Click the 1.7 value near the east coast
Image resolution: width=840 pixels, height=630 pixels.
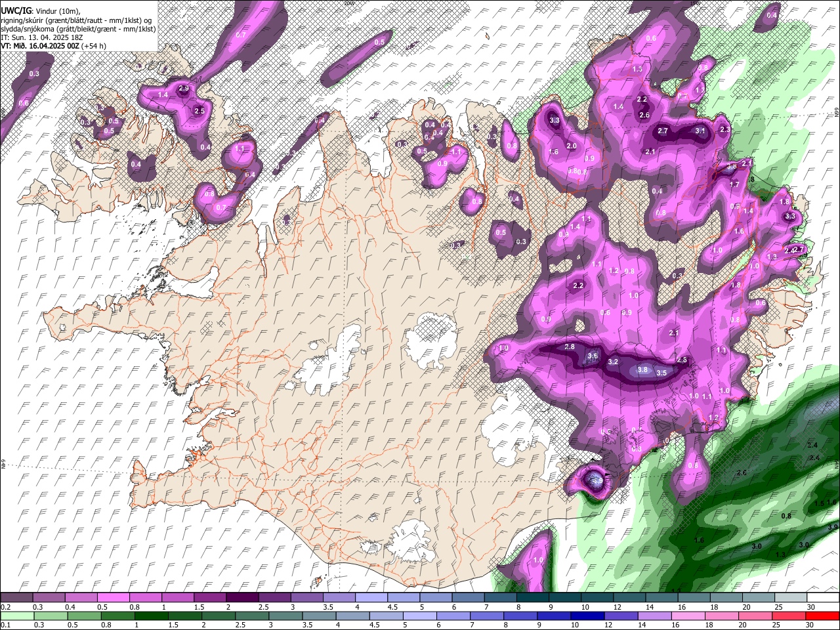[735, 185]
